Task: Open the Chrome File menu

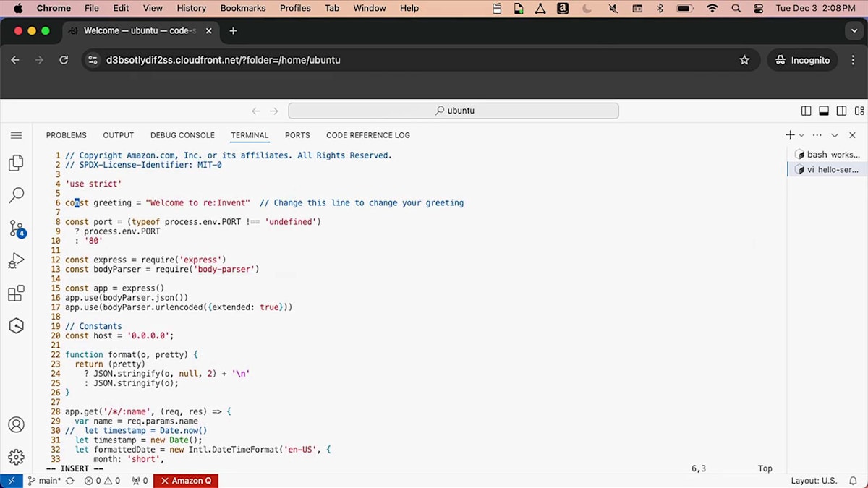Action: 92,8
